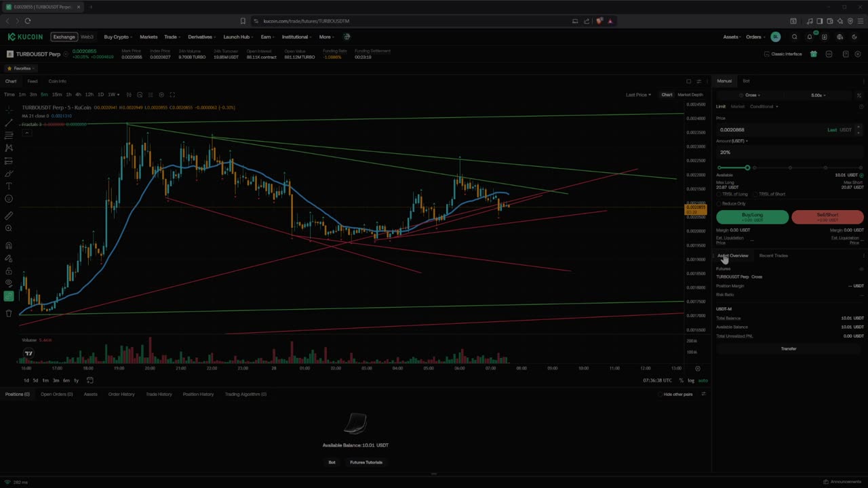This screenshot has height=488, width=868.
Task: Open the Recent Trades tab
Action: click(x=773, y=256)
